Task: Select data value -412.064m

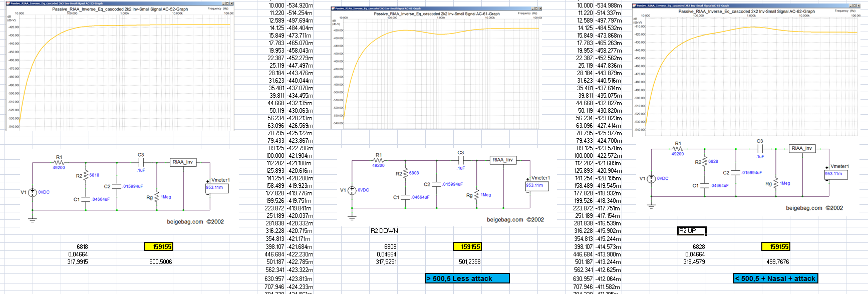Action: pyautogui.click(x=608, y=279)
